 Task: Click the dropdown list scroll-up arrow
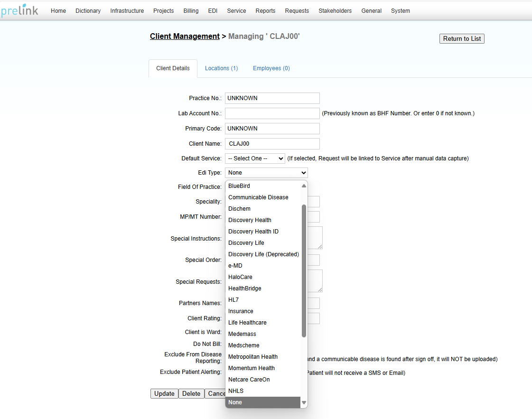tap(304, 186)
